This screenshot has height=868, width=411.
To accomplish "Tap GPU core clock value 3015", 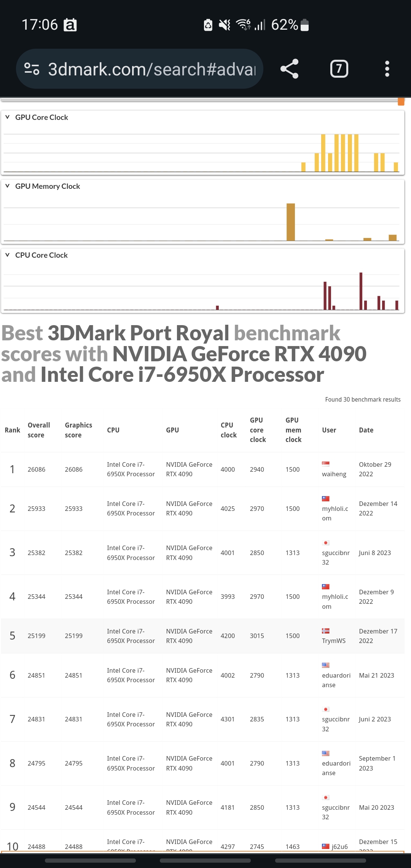I will point(257,636).
